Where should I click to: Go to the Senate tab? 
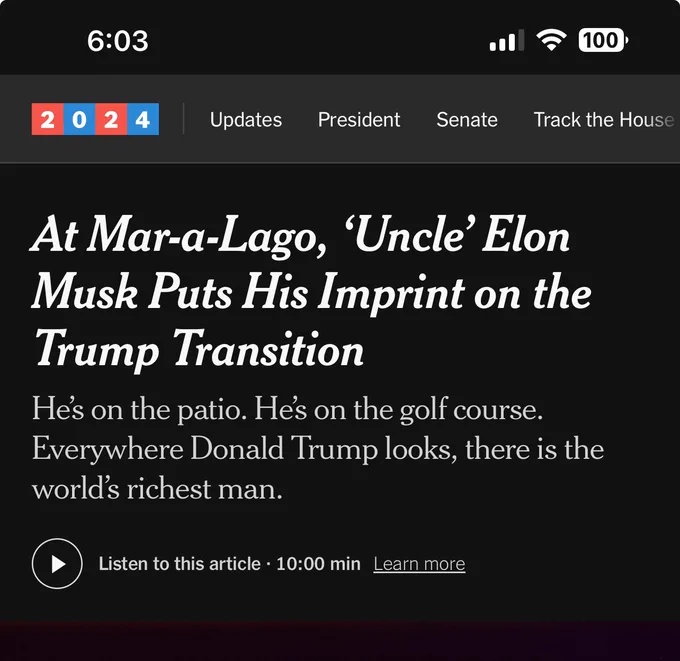467,120
